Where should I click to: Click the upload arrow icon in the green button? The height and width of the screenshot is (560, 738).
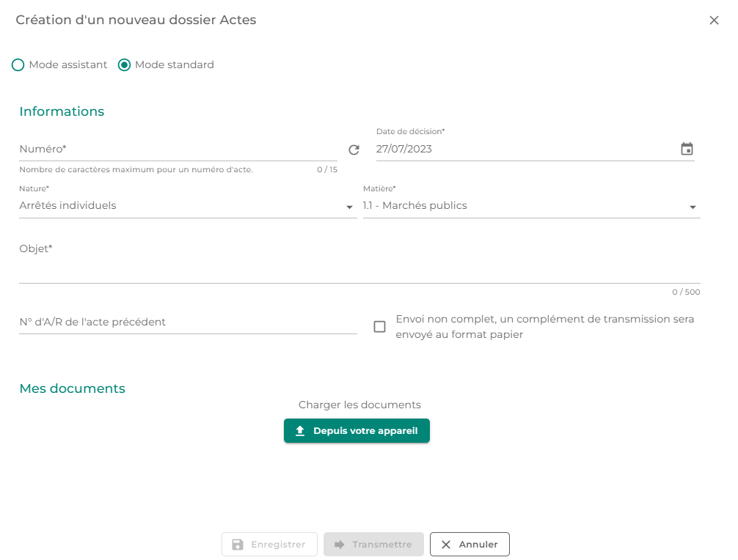click(x=300, y=431)
